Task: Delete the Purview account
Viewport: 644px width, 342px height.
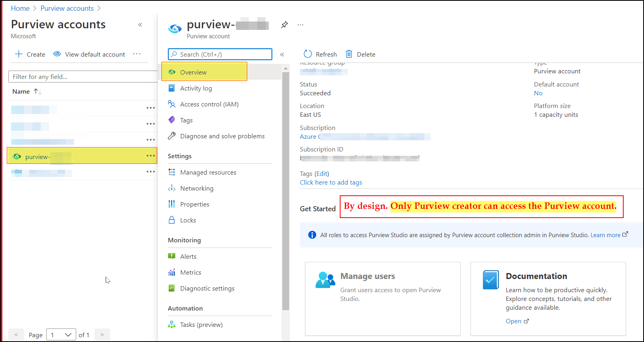Action: 360,54
